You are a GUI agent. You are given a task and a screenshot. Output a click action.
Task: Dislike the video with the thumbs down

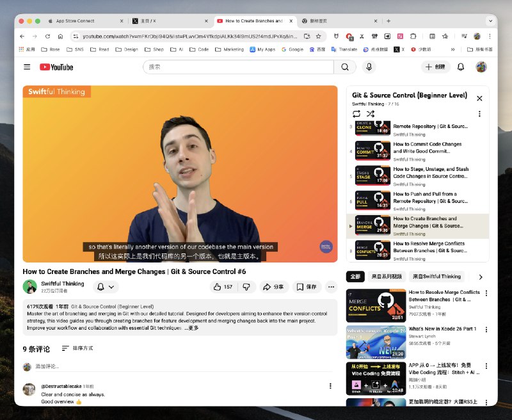(246, 287)
